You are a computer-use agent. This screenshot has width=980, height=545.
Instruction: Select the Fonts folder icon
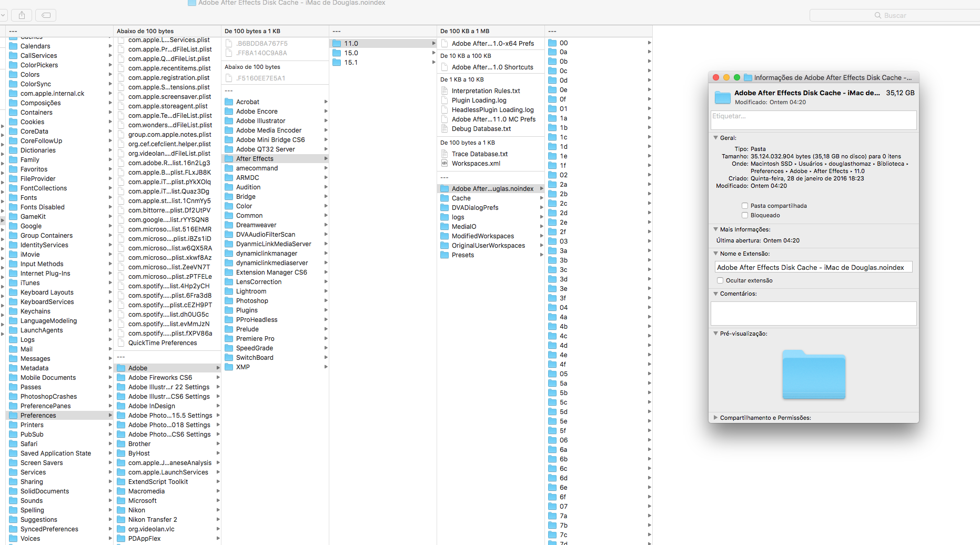tap(13, 198)
